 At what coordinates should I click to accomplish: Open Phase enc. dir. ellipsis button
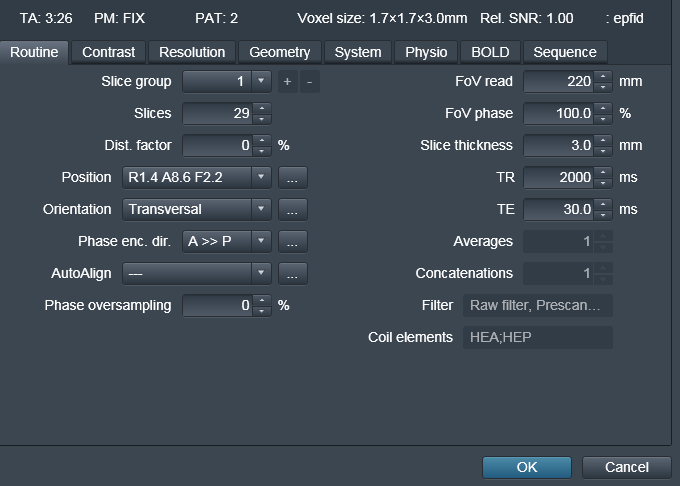coord(292,242)
